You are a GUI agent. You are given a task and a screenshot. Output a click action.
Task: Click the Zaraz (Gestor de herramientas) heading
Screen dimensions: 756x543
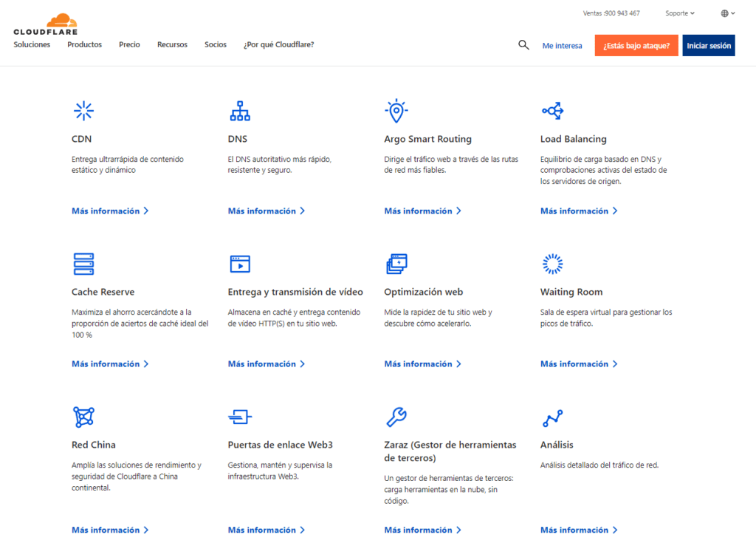pyautogui.click(x=450, y=451)
